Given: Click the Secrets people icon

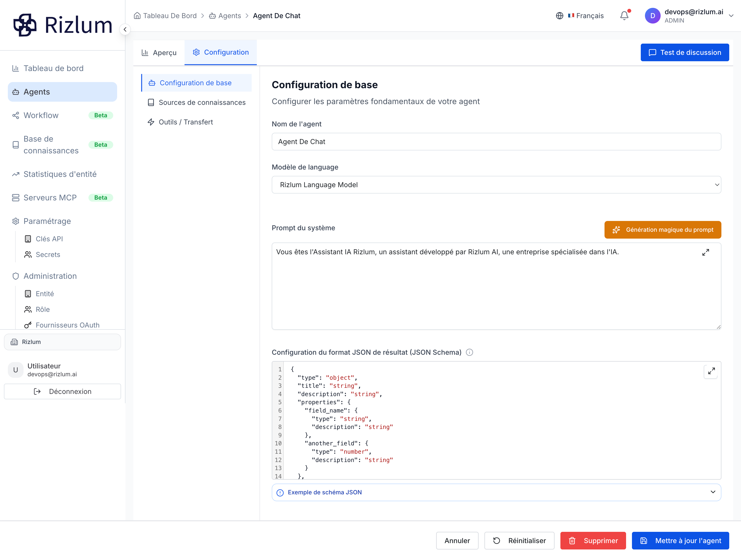Looking at the screenshot, I should (28, 255).
